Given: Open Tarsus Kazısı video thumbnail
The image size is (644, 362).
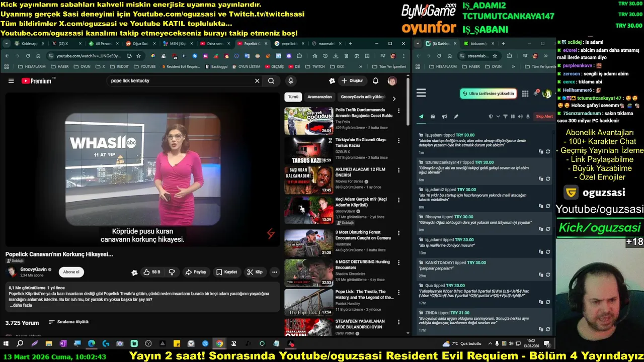Looking at the screenshot, I should (308, 150).
